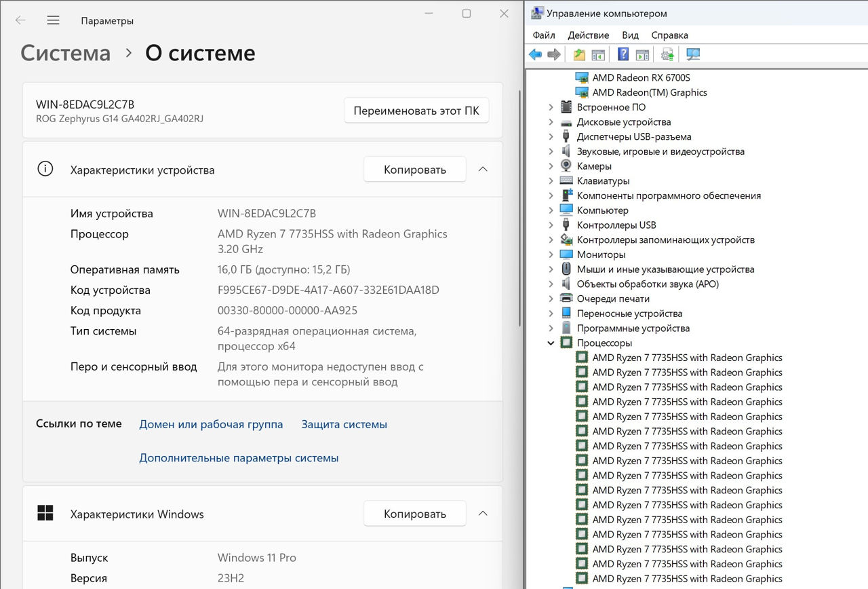Copy the Windows specifications with Копировать

coord(415,514)
